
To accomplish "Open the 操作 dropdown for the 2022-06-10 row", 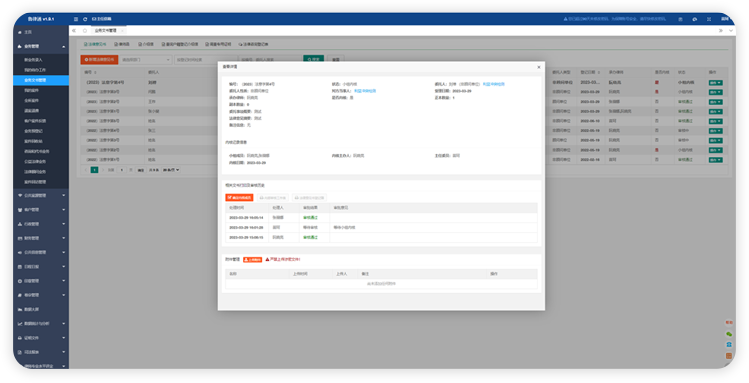I will tap(715, 121).
